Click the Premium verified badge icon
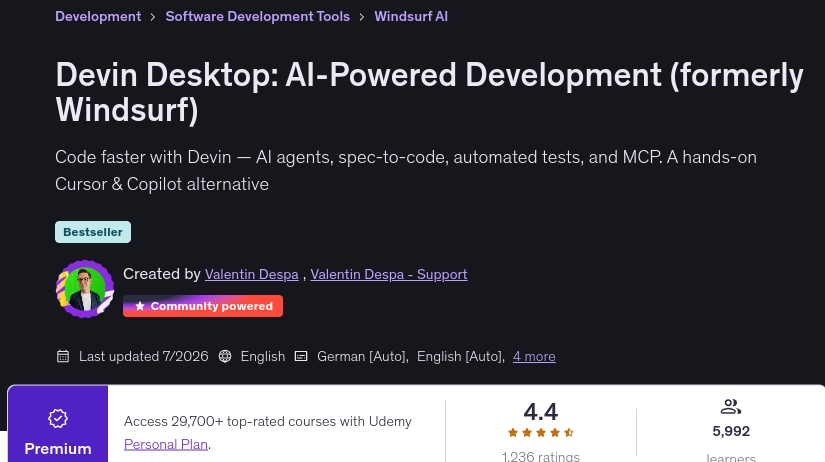 [58, 418]
